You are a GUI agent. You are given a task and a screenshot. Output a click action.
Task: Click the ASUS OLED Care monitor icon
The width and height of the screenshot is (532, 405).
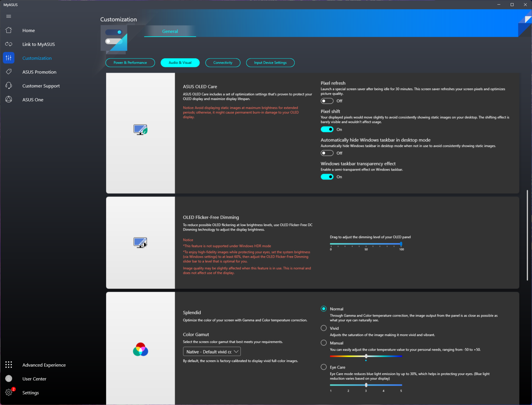(x=140, y=130)
